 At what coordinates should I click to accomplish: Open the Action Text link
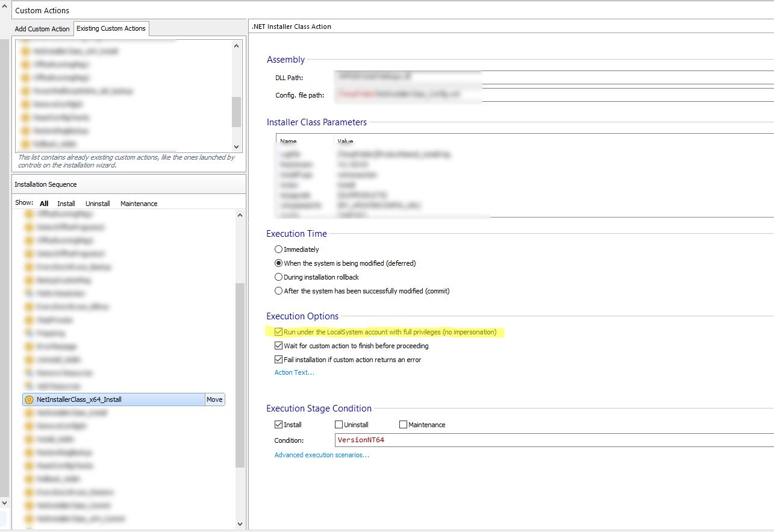point(294,372)
